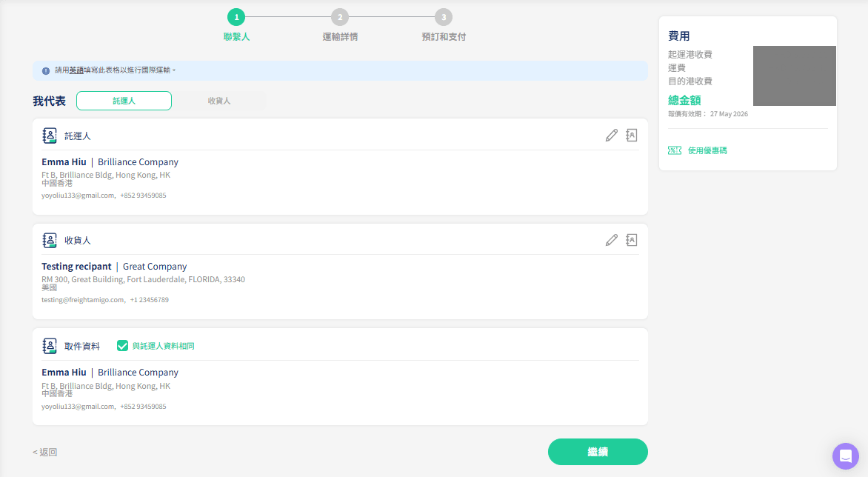Select 收貨人 as the party I represent
868x477 pixels.
[219, 101]
